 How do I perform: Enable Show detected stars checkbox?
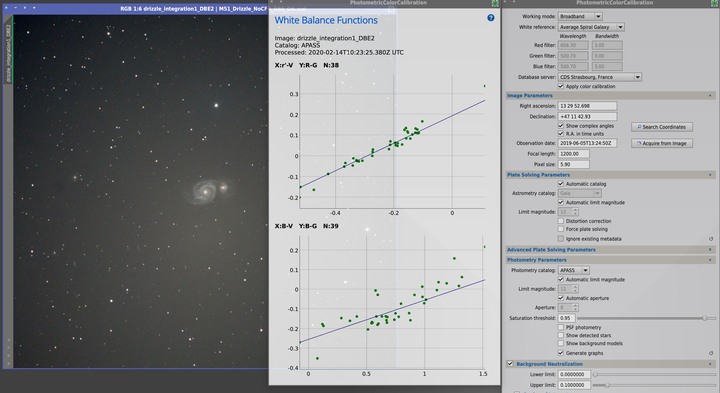tap(561, 335)
